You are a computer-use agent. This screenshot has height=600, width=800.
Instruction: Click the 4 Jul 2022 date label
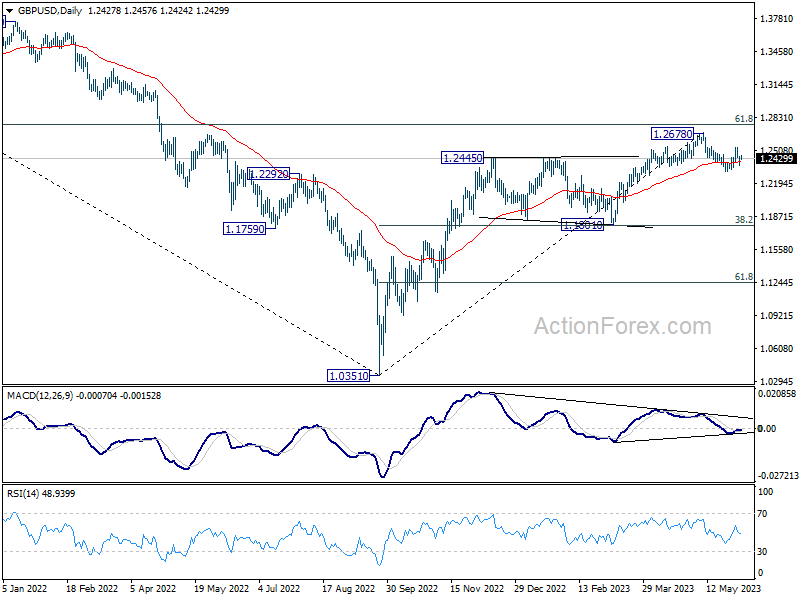click(x=279, y=589)
